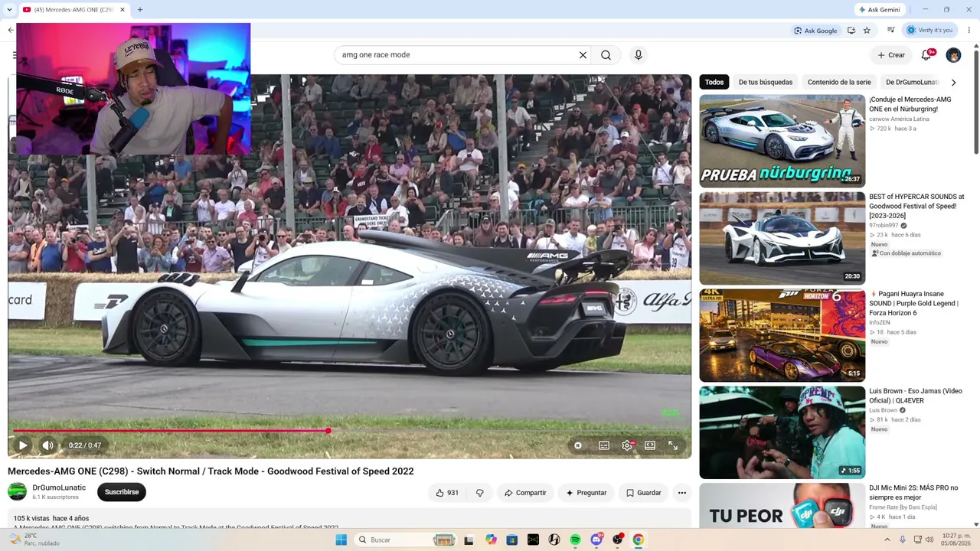Toggle subtitles in the video player

point(604,445)
